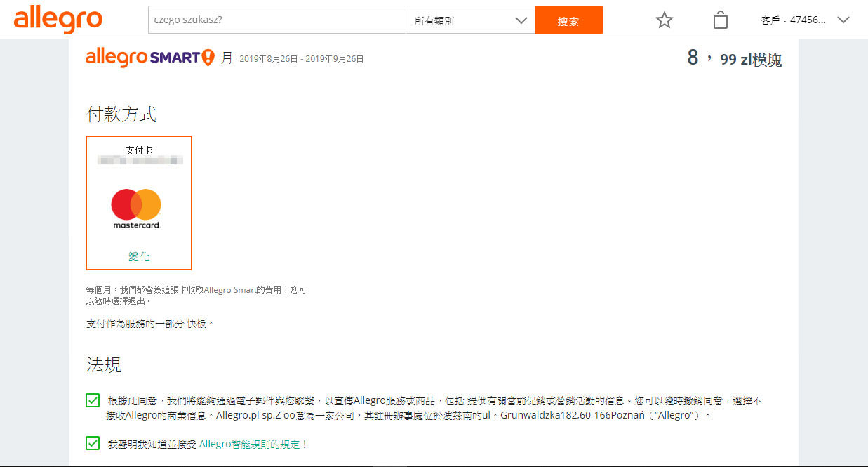Click the 8,99 zł price text
The image size is (868, 467).
733,58
